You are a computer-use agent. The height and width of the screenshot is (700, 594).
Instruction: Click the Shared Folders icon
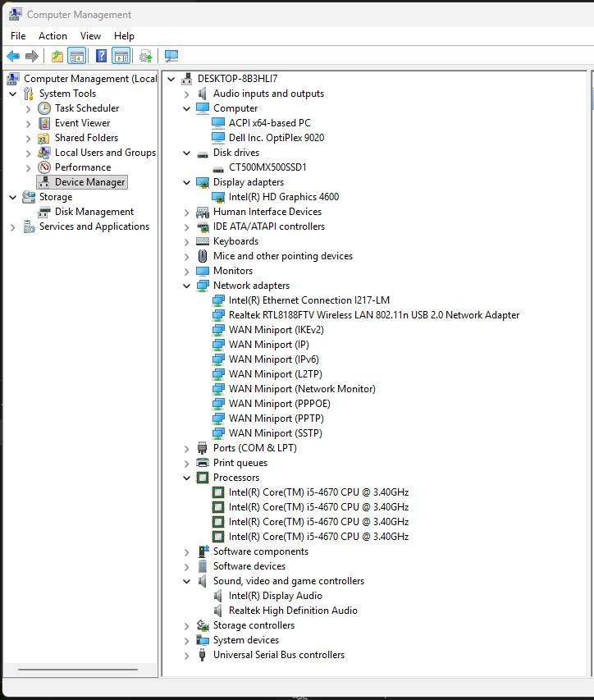tap(43, 138)
